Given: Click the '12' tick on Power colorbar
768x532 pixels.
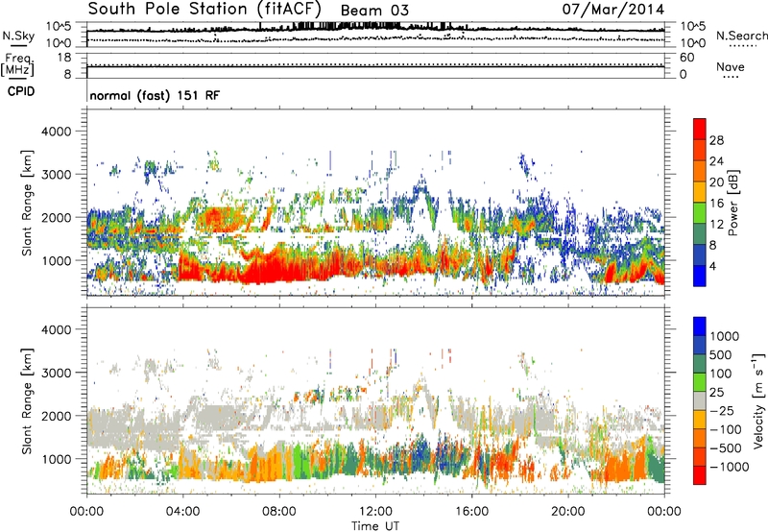Looking at the screenshot, I should click(x=716, y=225).
